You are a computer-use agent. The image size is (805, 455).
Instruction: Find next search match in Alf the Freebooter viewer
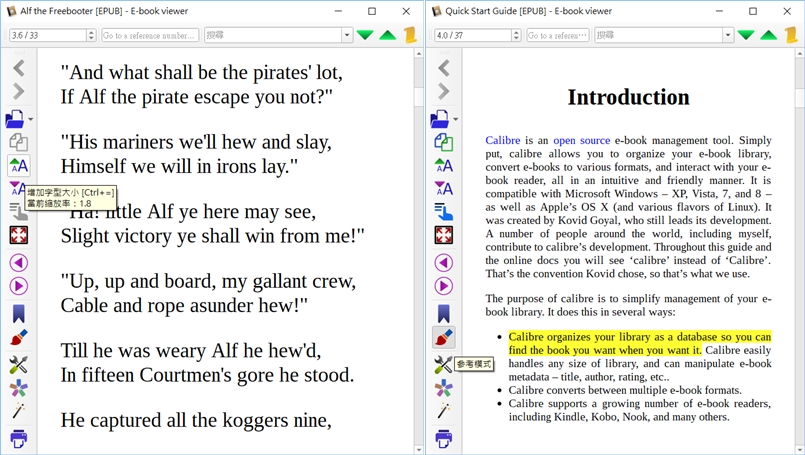pos(365,35)
